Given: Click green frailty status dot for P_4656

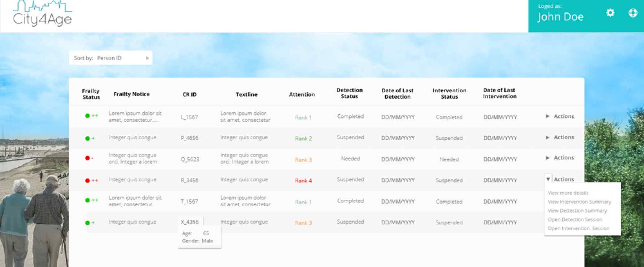Looking at the screenshot, I should [x=87, y=138].
